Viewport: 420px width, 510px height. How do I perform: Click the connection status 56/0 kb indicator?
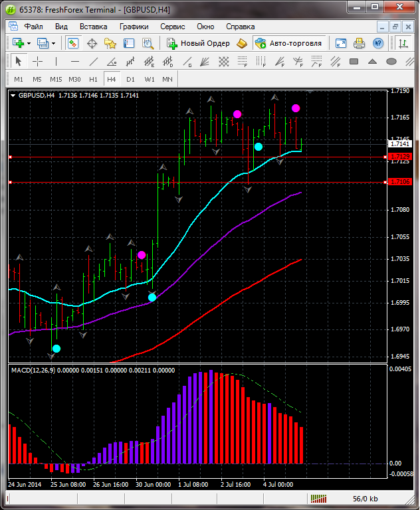pos(365,498)
